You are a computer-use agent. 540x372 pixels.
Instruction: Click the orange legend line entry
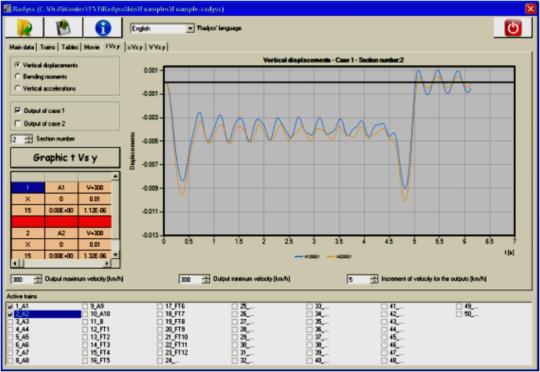pos(339,257)
